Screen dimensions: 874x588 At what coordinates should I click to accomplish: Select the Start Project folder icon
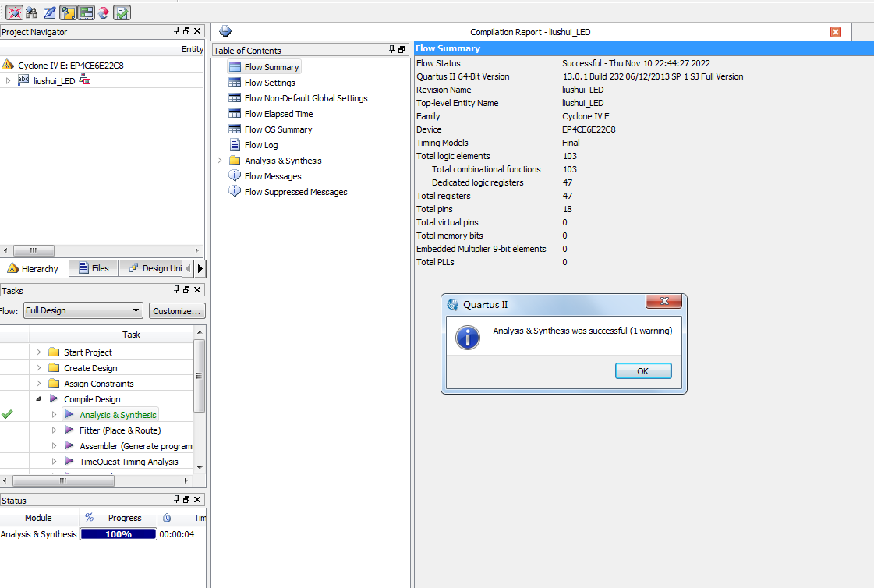(x=54, y=352)
